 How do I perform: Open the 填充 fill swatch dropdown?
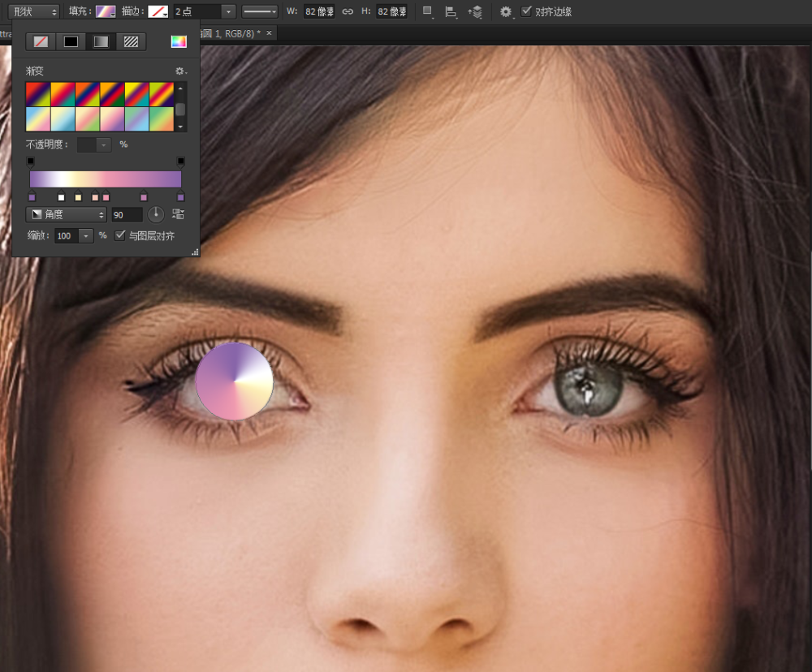pyautogui.click(x=106, y=11)
